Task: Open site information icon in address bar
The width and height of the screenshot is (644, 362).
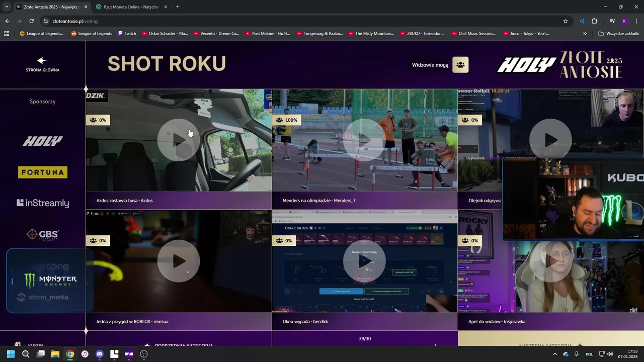Action: [46, 21]
